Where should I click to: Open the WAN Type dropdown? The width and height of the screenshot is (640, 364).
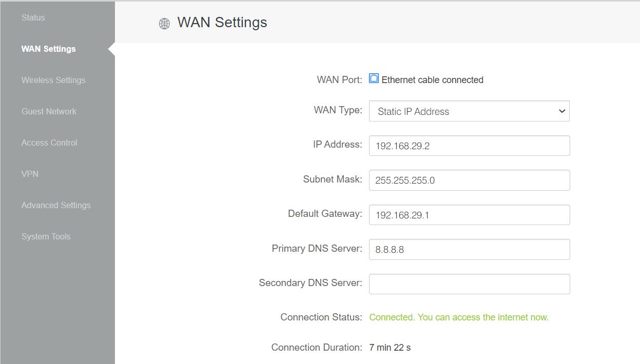[469, 111]
